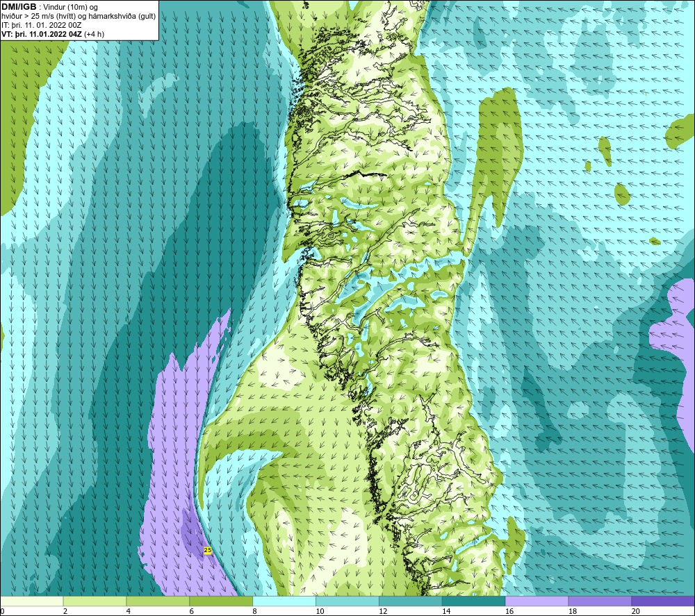Select the 0–2 m/s pale cream swatch
This screenshot has width=695, height=616.
click(x=32, y=601)
